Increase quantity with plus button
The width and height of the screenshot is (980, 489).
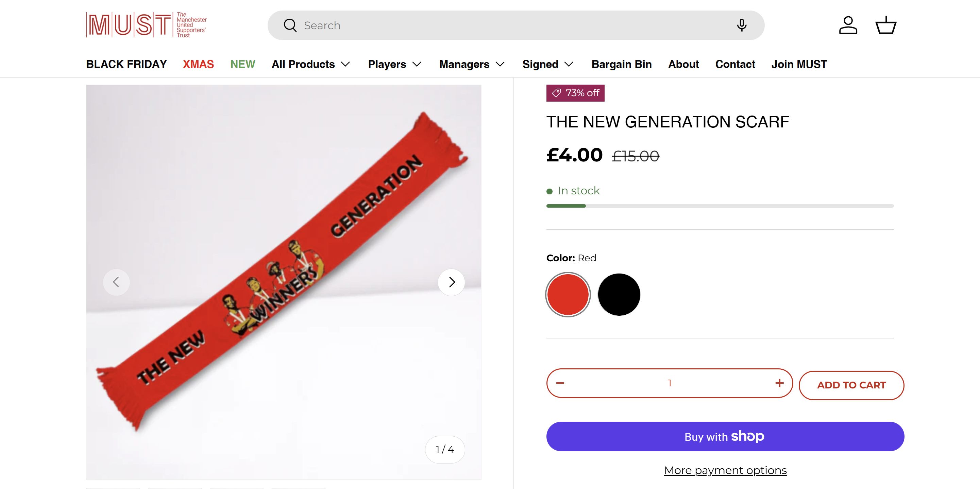[x=779, y=383]
